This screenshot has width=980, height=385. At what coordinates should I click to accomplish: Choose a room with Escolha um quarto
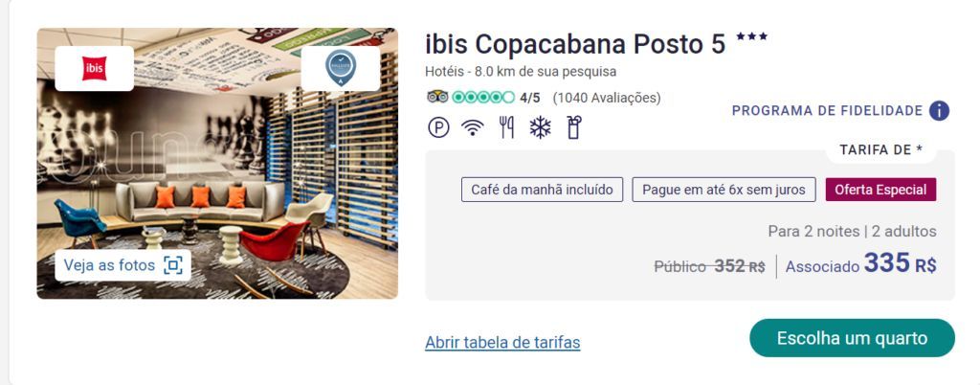point(852,338)
